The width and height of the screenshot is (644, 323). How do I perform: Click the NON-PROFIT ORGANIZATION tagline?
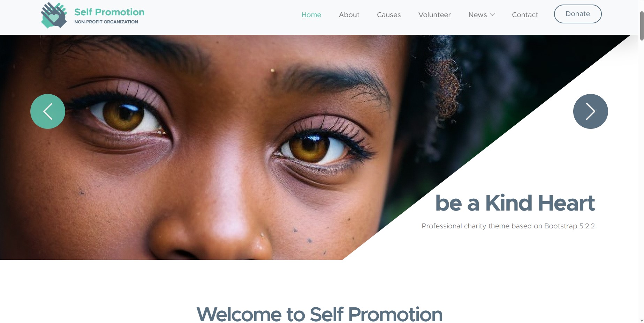[106, 22]
